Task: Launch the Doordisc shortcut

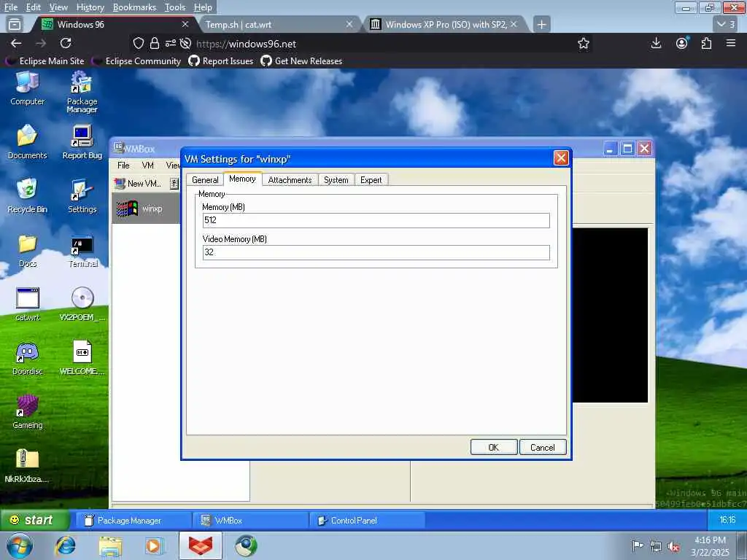Action: [27, 358]
